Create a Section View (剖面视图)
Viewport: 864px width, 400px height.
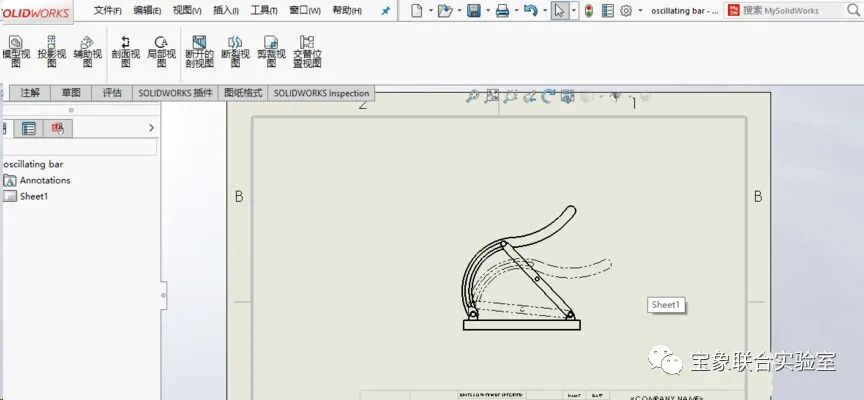point(126,51)
